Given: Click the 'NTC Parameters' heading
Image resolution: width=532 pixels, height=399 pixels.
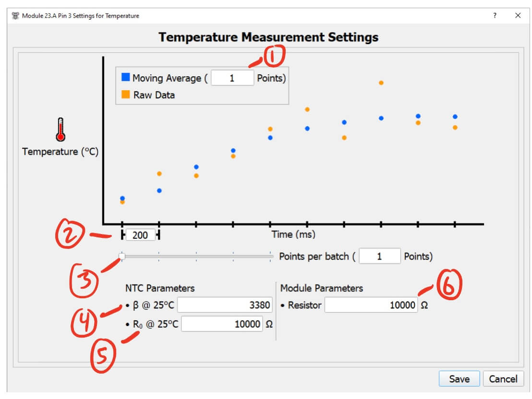Looking at the screenshot, I should (x=160, y=288).
